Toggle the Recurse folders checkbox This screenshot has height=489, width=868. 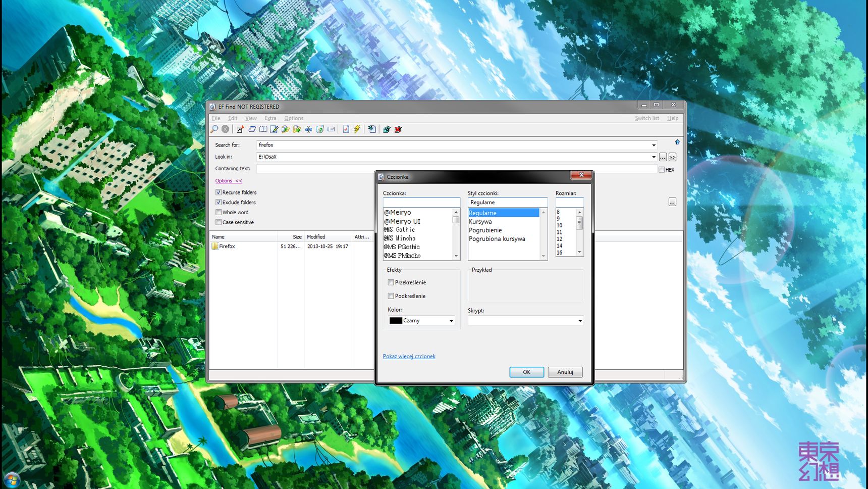[x=219, y=192]
